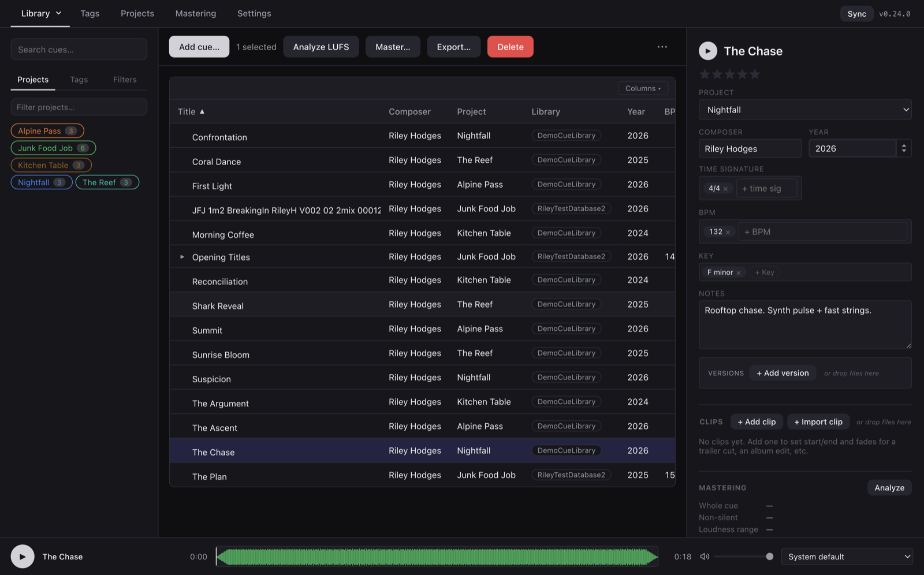Image resolution: width=924 pixels, height=575 pixels.
Task: Open the Columns dropdown
Action: (643, 88)
